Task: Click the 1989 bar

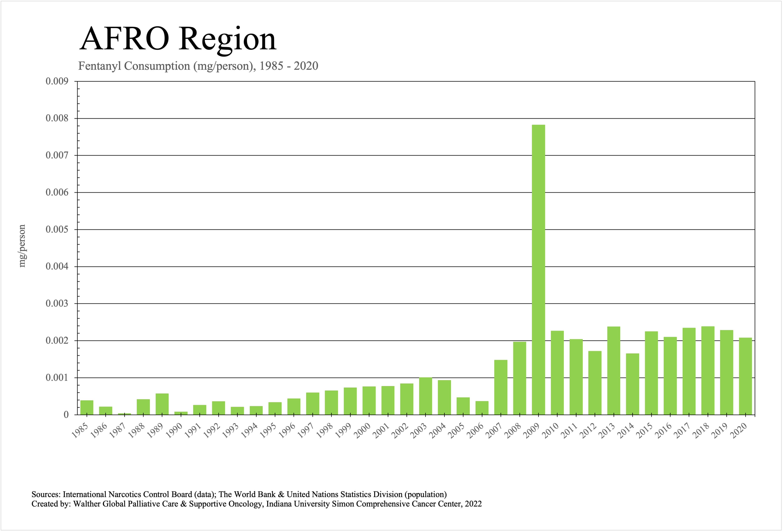Action: [x=162, y=404]
